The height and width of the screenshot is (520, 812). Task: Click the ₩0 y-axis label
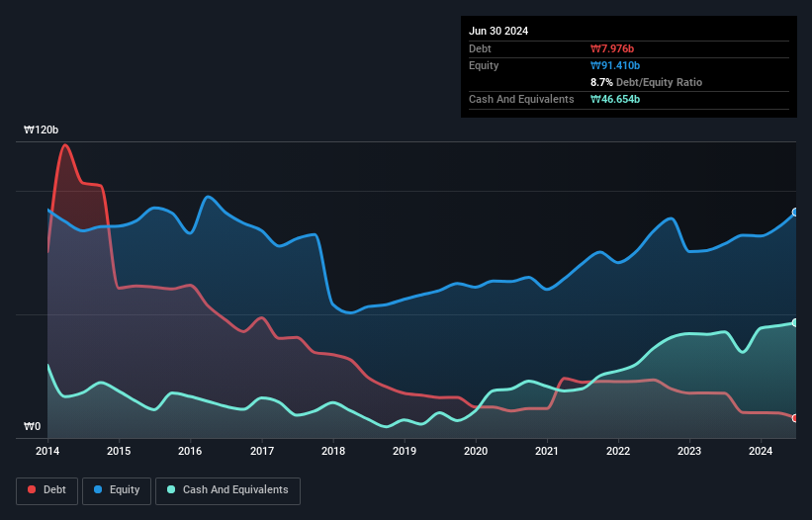(32, 426)
